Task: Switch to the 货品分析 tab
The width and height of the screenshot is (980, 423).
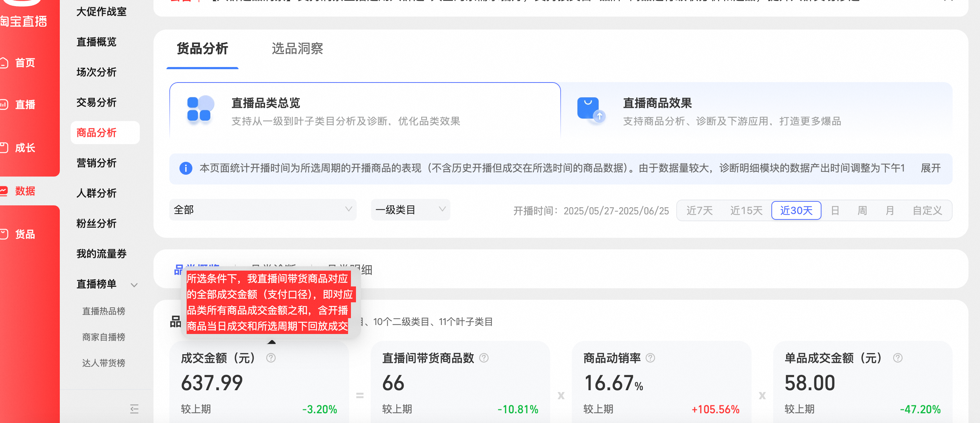Action: (202, 49)
